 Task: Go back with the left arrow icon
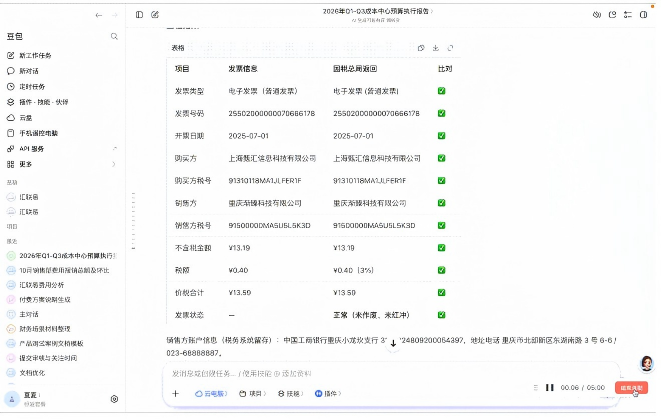coord(99,15)
